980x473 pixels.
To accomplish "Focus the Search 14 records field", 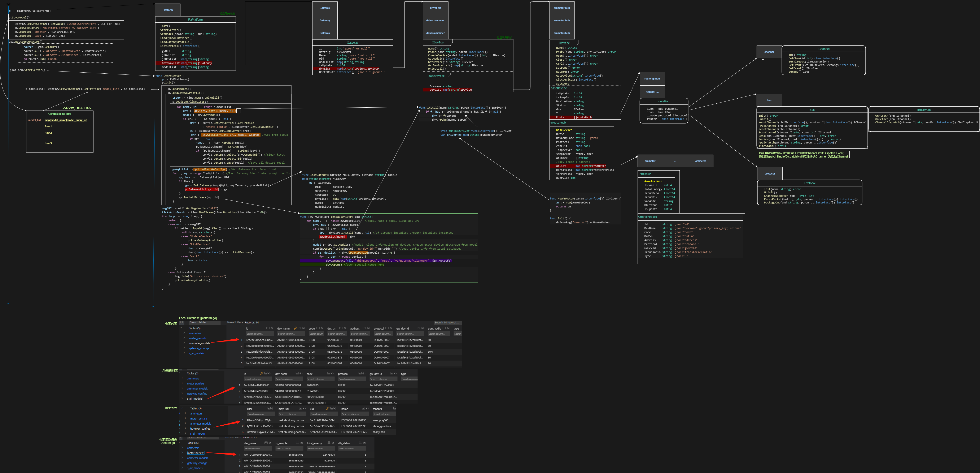I will tap(448, 323).
